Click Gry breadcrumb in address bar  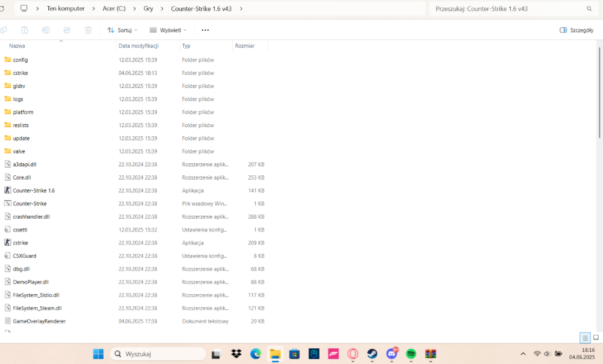148,8
